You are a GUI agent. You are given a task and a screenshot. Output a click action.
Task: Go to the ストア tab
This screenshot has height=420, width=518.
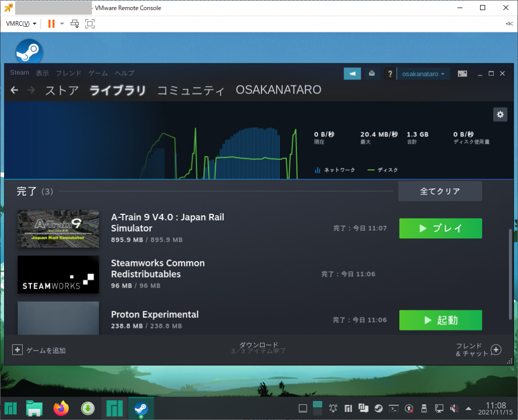point(62,90)
